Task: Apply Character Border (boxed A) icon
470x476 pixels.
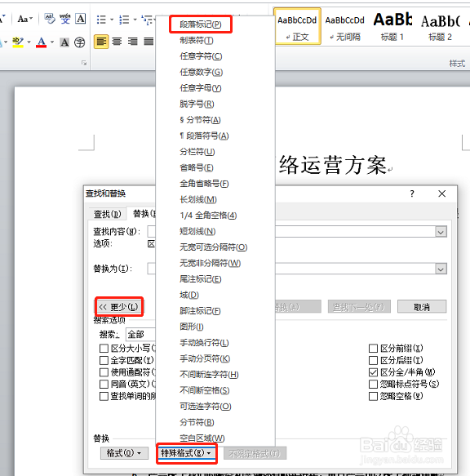Action: 81,19
